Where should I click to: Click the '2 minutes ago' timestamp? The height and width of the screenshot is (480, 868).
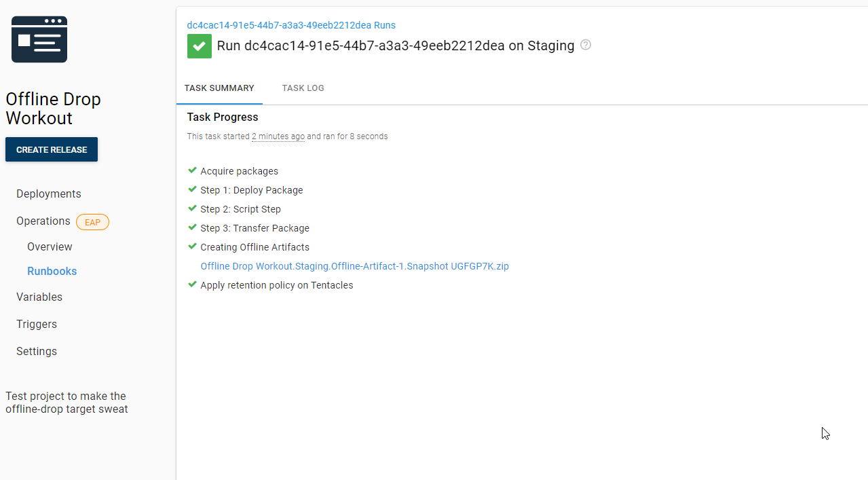pos(278,136)
